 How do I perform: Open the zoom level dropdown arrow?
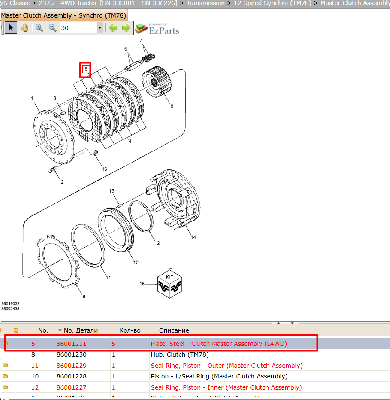tap(100, 28)
